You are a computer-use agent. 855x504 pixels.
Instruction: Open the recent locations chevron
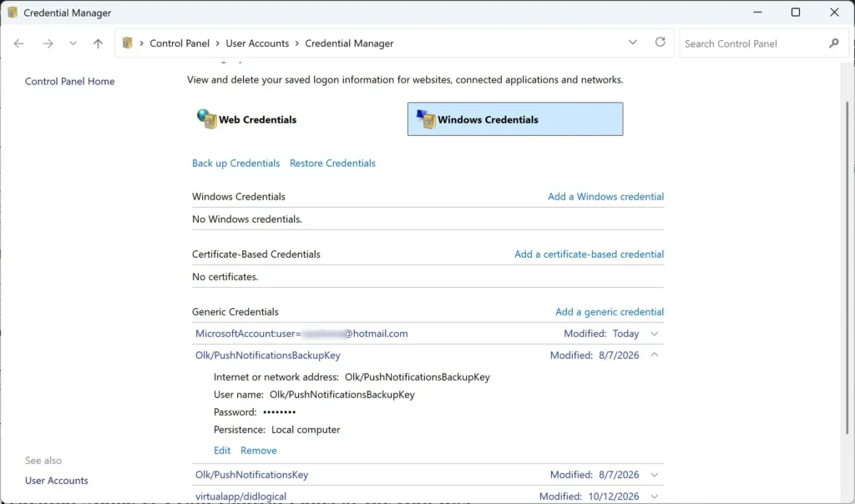[x=73, y=43]
